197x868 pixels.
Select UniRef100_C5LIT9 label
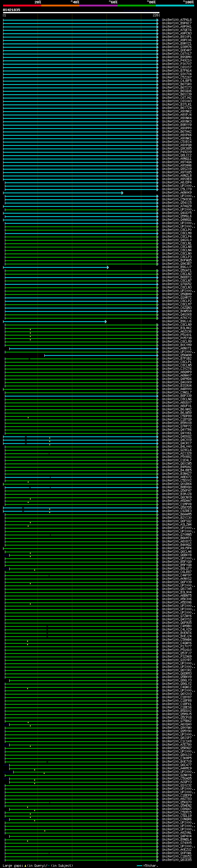point(177,189)
